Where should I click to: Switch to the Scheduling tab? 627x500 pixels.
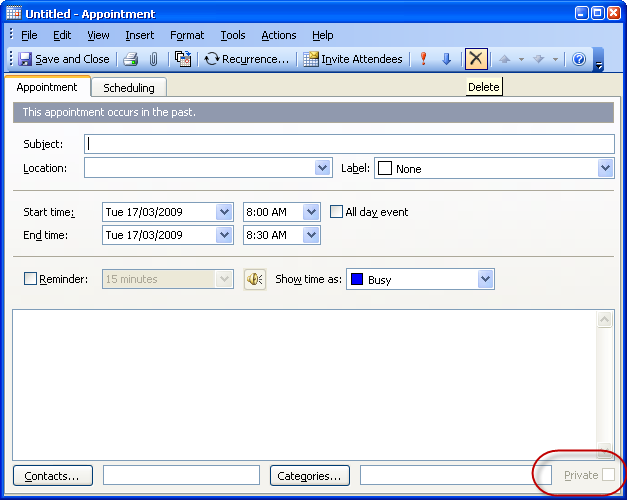point(129,88)
